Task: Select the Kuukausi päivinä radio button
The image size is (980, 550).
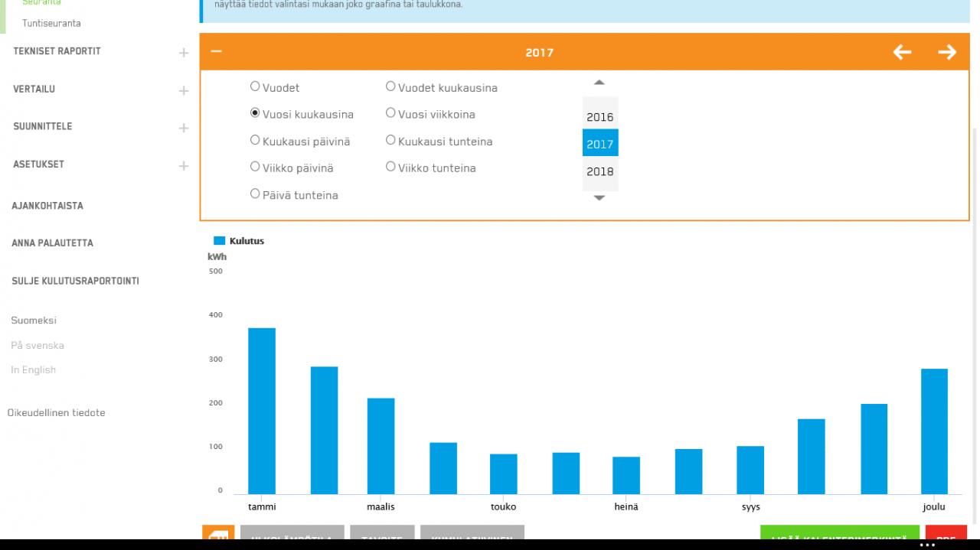Action: click(256, 141)
